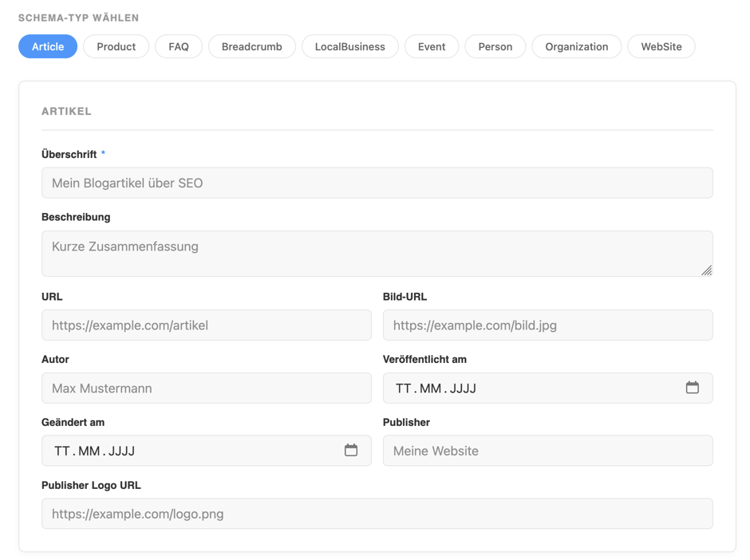
Task: Focus the Überschrift input field
Action: (x=377, y=183)
